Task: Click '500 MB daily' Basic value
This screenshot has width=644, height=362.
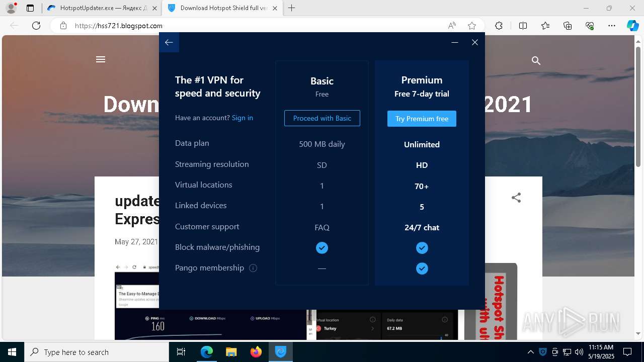Action: point(322,144)
